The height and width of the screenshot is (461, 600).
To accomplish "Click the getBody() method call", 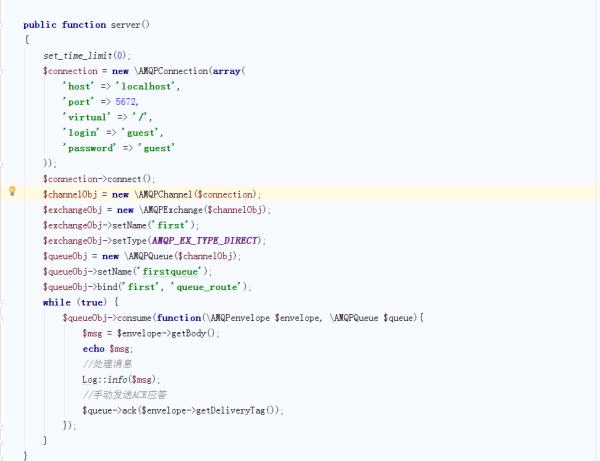I will click(x=193, y=333).
